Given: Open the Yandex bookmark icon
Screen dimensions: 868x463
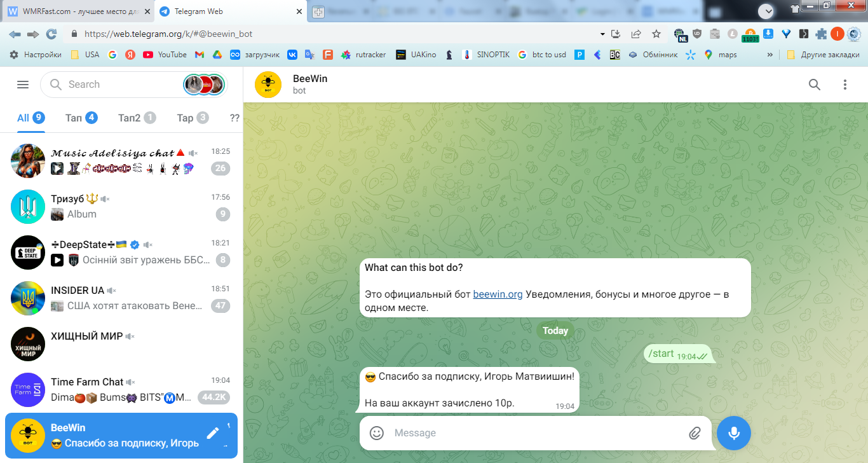Looking at the screenshot, I should (130, 55).
